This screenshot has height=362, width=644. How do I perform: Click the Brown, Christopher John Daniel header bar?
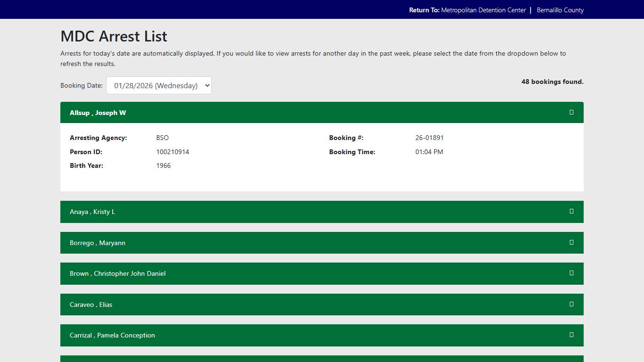[x=322, y=273]
